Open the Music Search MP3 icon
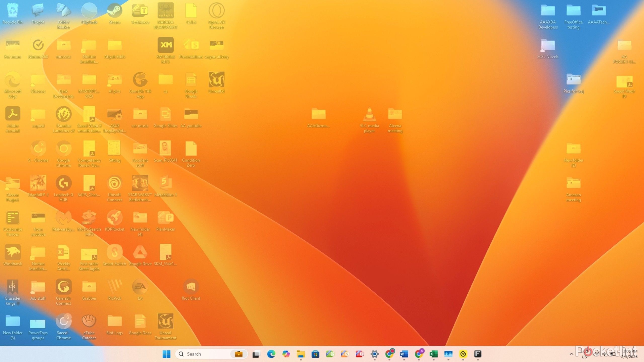 (x=89, y=223)
